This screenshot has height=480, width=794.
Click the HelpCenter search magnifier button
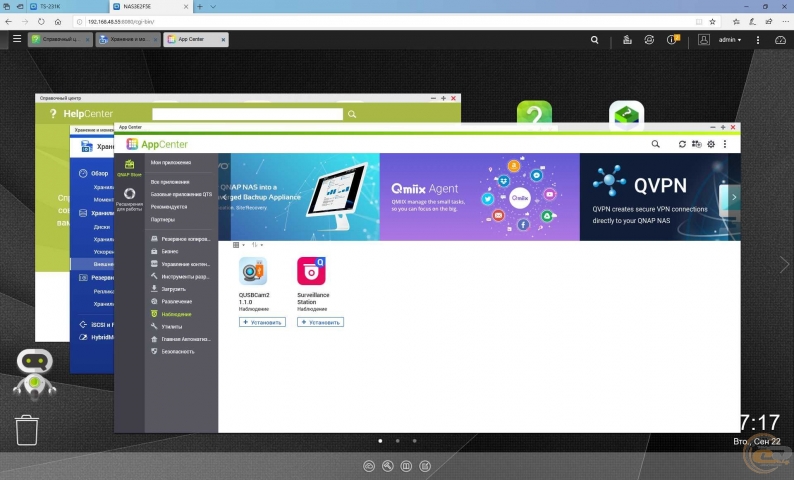352,114
